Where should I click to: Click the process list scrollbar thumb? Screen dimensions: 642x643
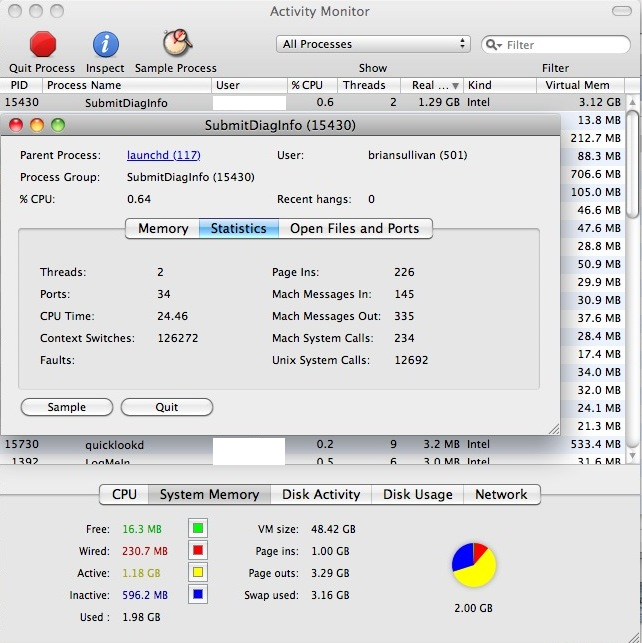pos(633,164)
